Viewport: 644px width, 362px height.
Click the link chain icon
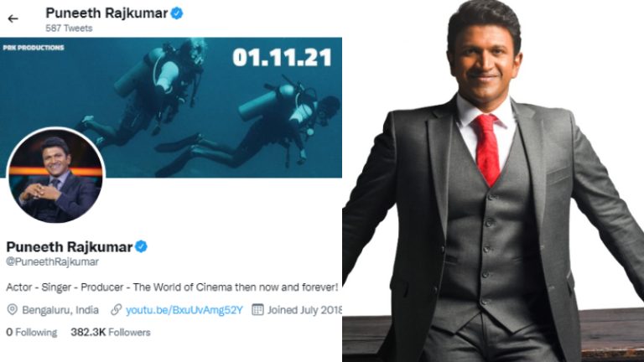pos(117,309)
